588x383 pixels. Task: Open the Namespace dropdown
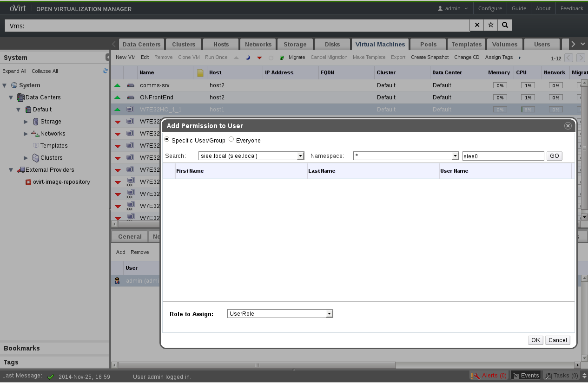pos(456,156)
